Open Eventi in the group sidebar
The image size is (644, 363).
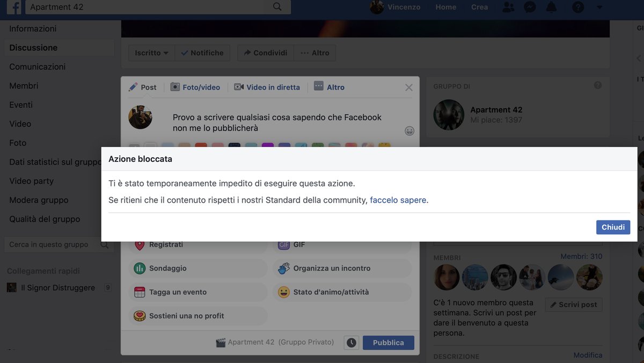(21, 105)
